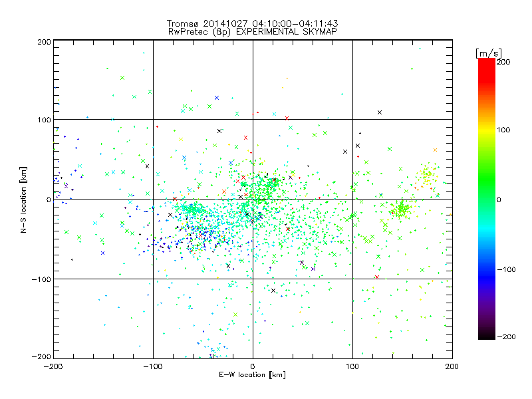Click the "-100" tick on the colorbar
Screen dimensions: 532x399
[x=506, y=269]
